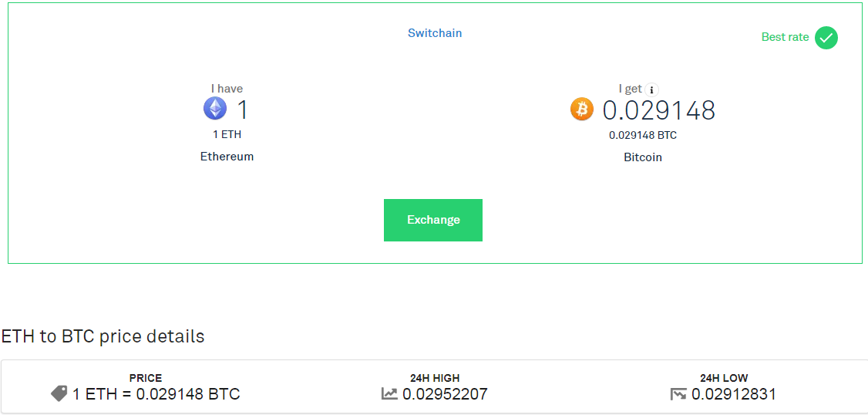The image size is (868, 415).
Task: Click the Ethereum coin icon
Action: pos(215,109)
